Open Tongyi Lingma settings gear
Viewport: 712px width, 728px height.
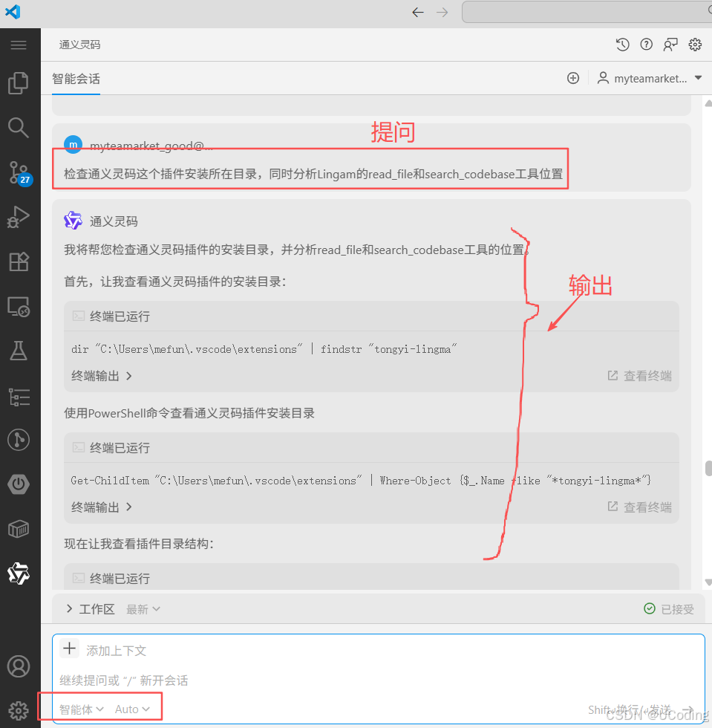[x=695, y=45]
